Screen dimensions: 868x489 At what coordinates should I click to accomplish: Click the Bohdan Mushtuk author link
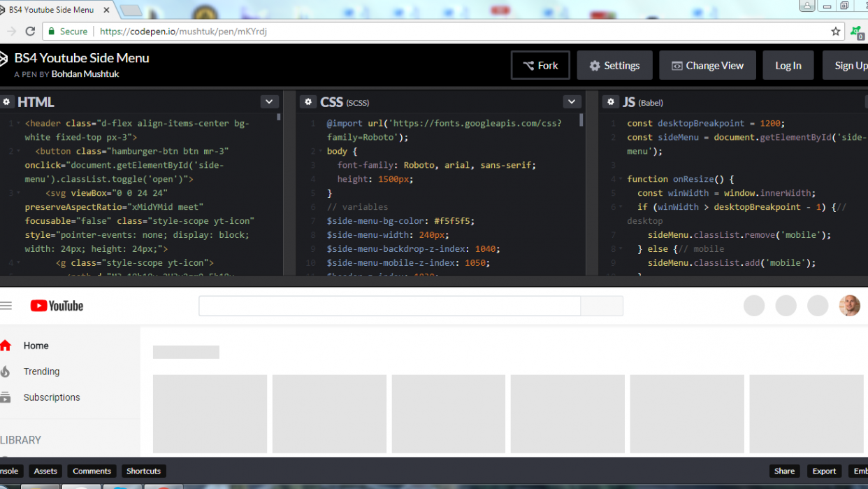(87, 74)
